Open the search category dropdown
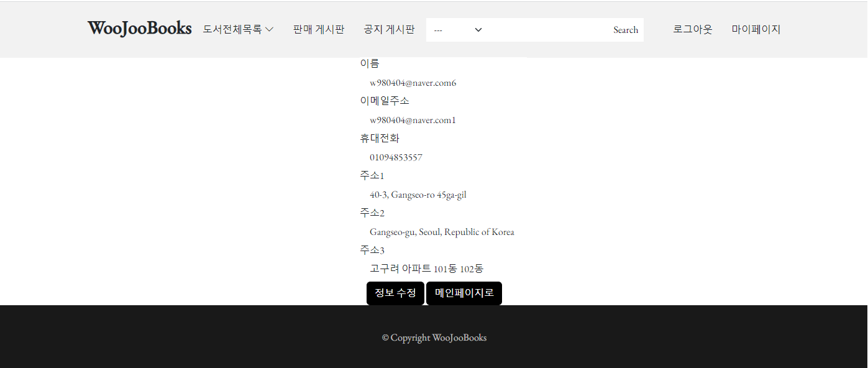Screen dimensions: 868x368 point(458,30)
